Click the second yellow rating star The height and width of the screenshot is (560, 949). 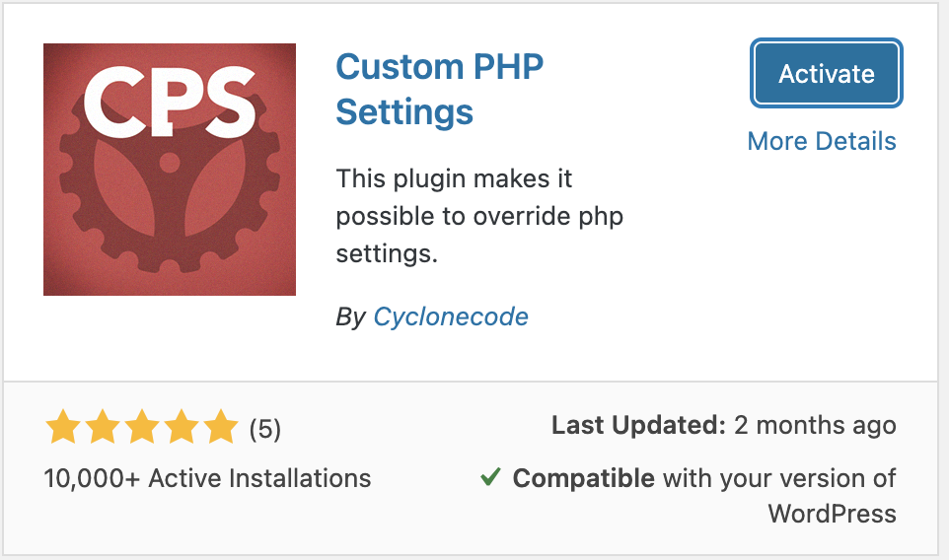click(103, 427)
